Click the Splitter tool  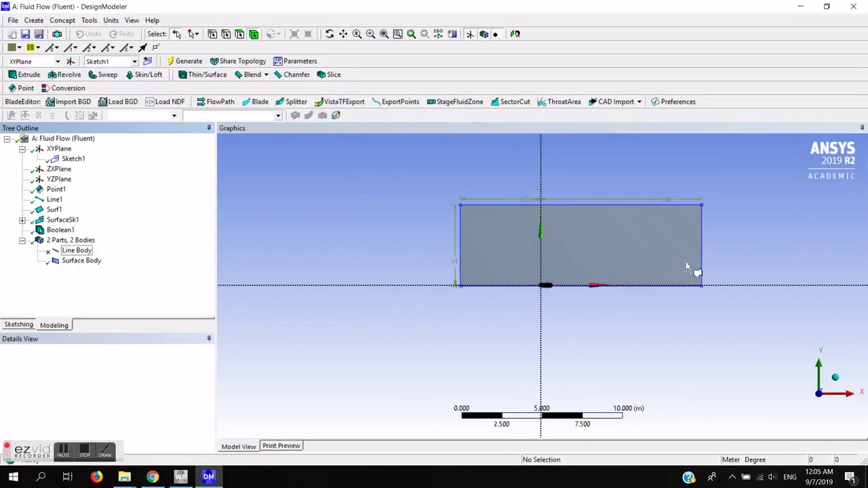(x=291, y=102)
